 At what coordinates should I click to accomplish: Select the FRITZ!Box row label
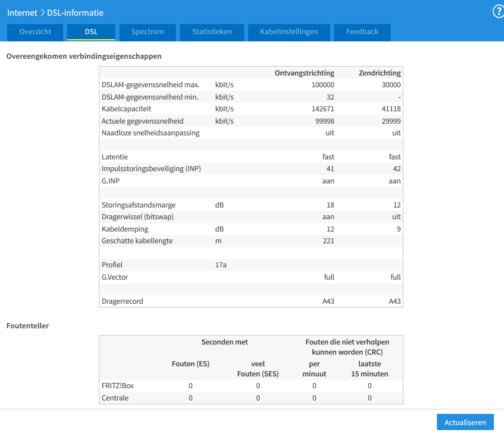click(x=117, y=385)
